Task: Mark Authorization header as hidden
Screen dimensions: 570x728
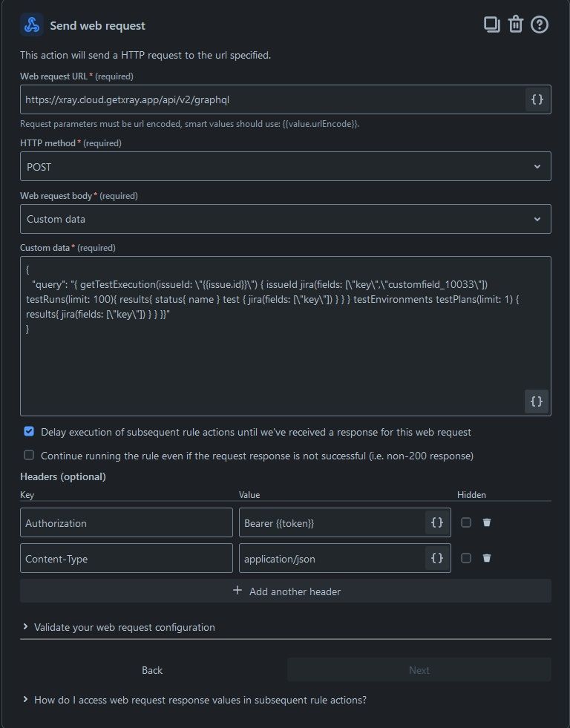Action: (466, 522)
